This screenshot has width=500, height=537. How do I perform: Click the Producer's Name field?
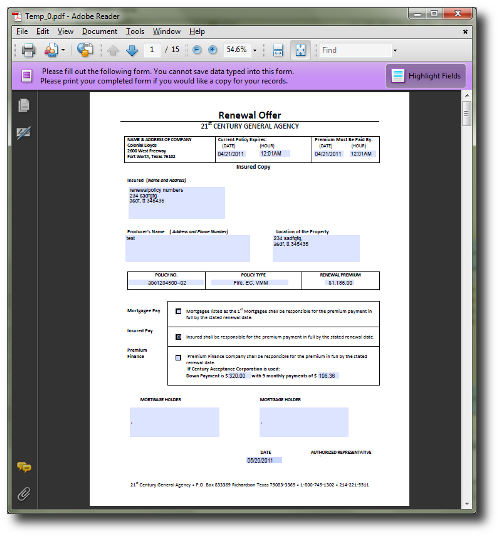coord(187,248)
